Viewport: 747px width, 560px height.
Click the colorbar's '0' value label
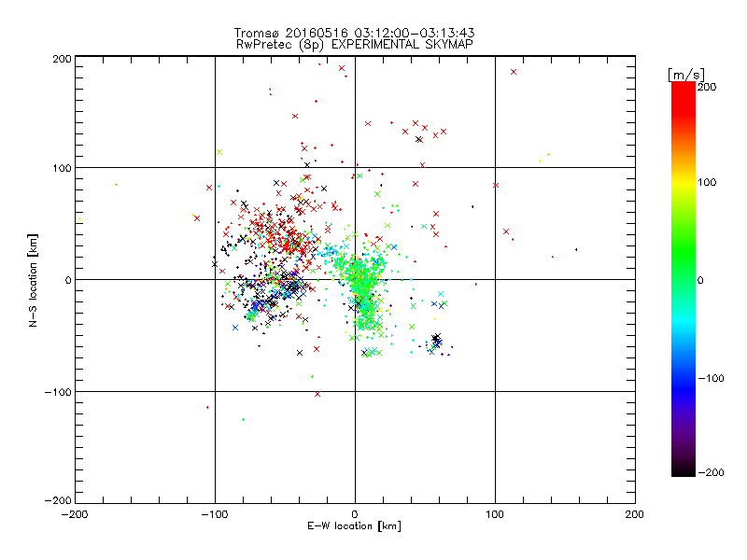pyautogui.click(x=700, y=280)
